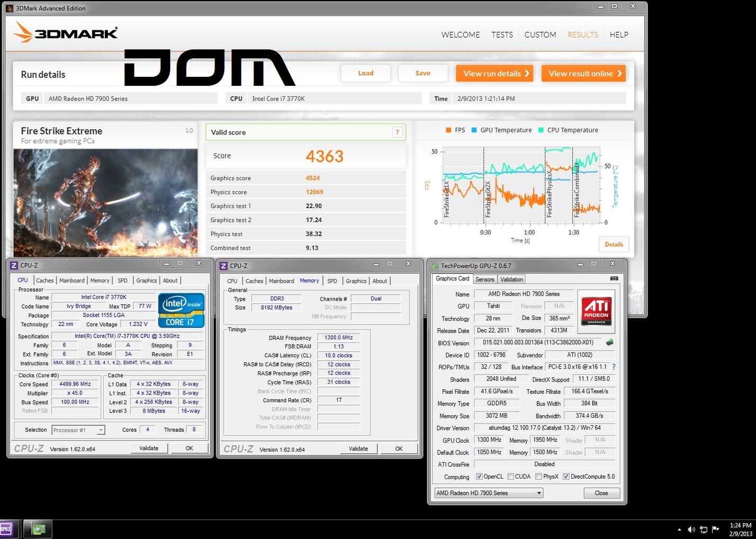
Task: Open the WELCOME menu in 3DMark
Action: click(461, 35)
